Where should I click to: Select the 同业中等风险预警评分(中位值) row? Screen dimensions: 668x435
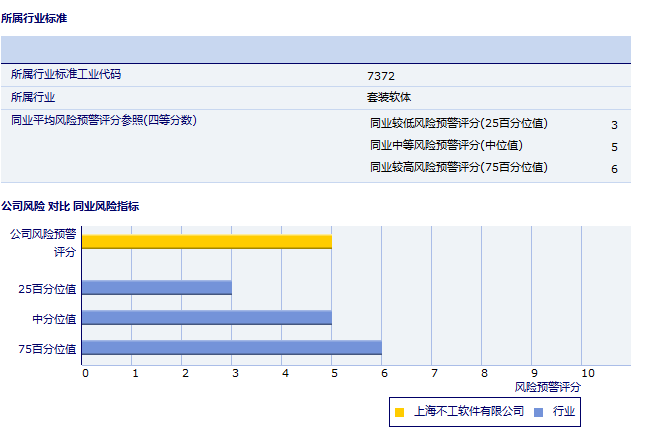coord(445,146)
